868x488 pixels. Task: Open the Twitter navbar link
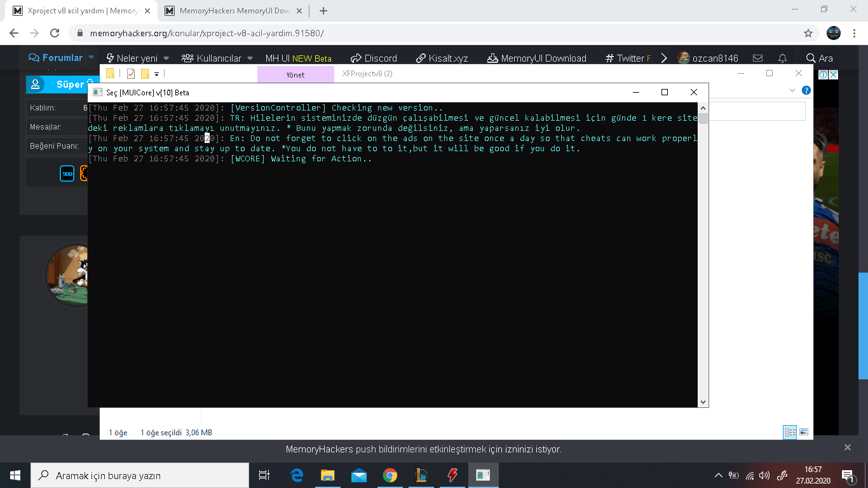[x=628, y=58]
